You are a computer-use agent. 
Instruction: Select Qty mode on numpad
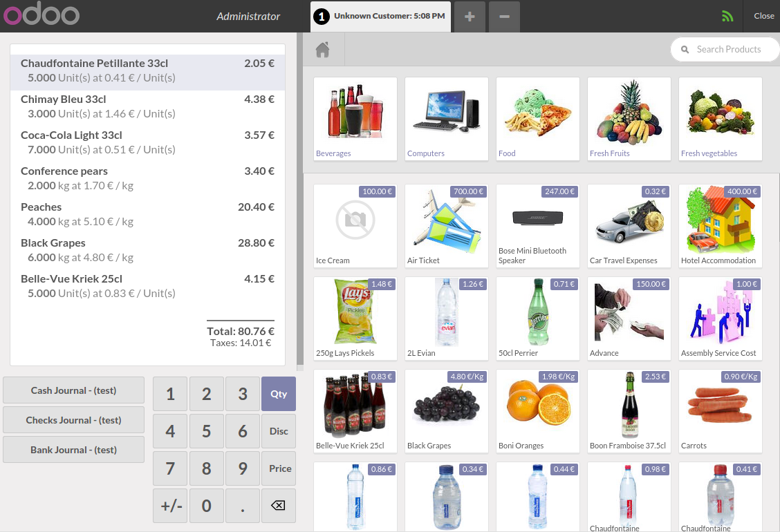[279, 394]
